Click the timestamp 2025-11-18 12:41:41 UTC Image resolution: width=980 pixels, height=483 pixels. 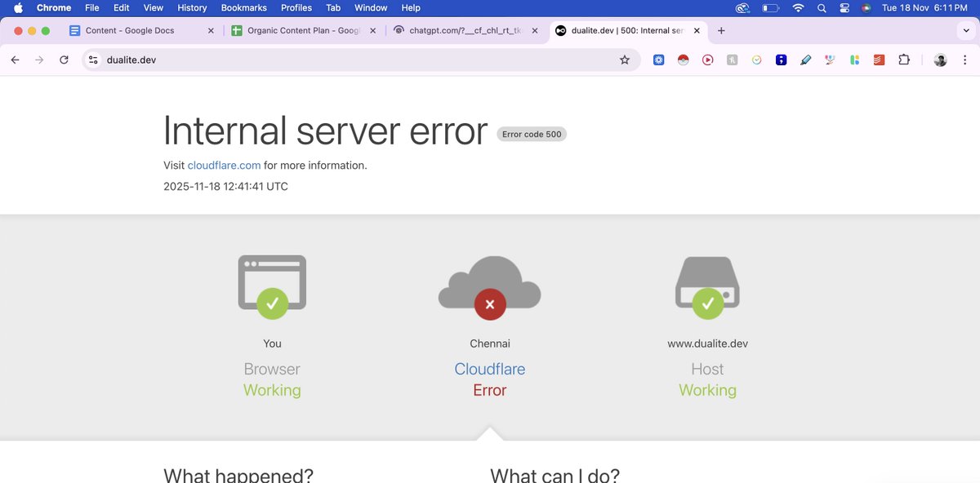pyautogui.click(x=225, y=186)
